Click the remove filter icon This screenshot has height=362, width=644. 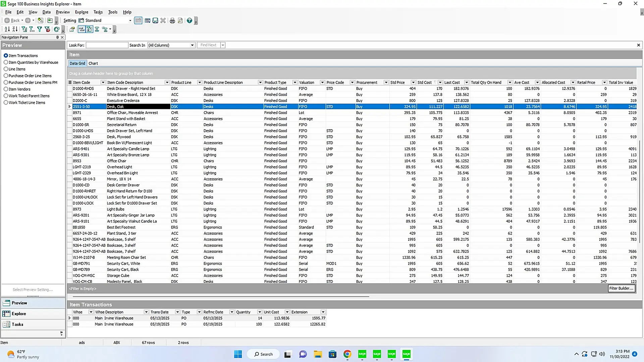pyautogui.click(x=47, y=29)
